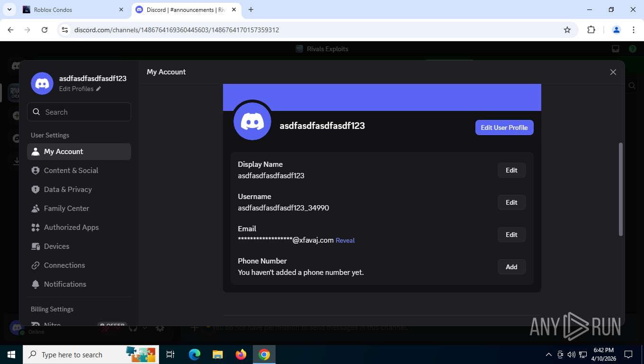Reveal the hidden email address

click(x=345, y=240)
